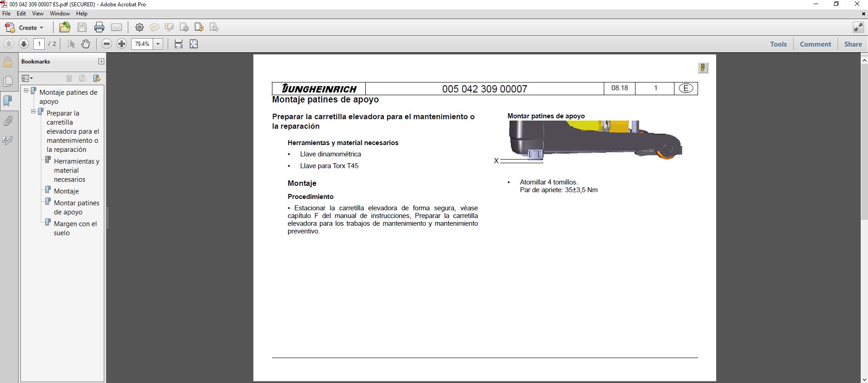Select bookmark Preparar la carretilla elevadora
868x383 pixels.
pos(73,131)
